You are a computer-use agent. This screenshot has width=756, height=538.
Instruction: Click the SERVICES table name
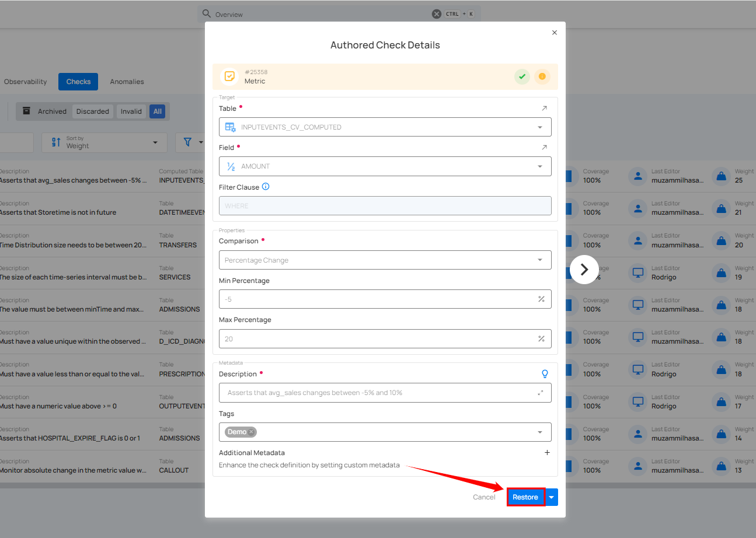pos(175,277)
